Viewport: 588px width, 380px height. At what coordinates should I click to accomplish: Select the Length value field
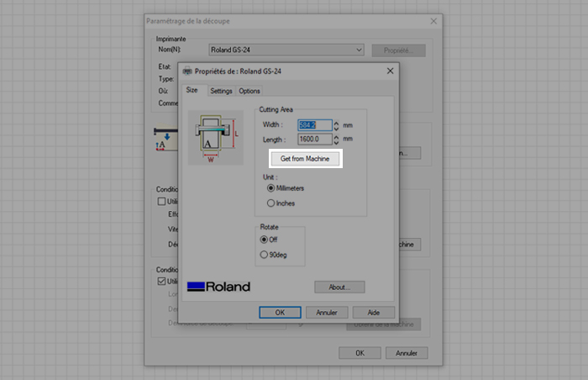(x=315, y=139)
